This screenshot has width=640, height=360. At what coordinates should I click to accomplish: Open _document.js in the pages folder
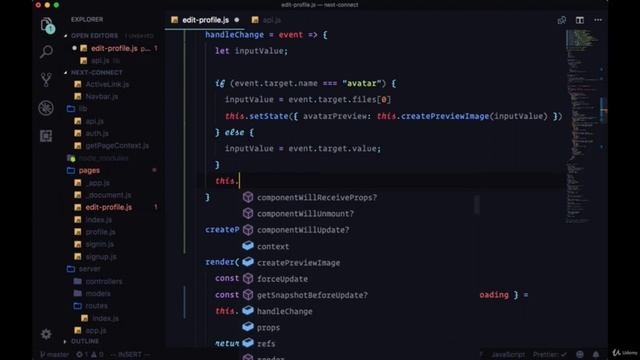(109, 195)
